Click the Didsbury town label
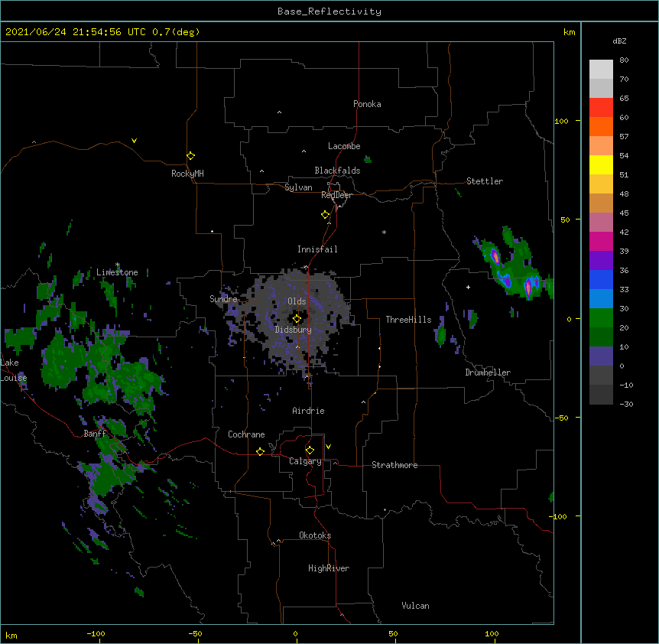 click(x=294, y=330)
